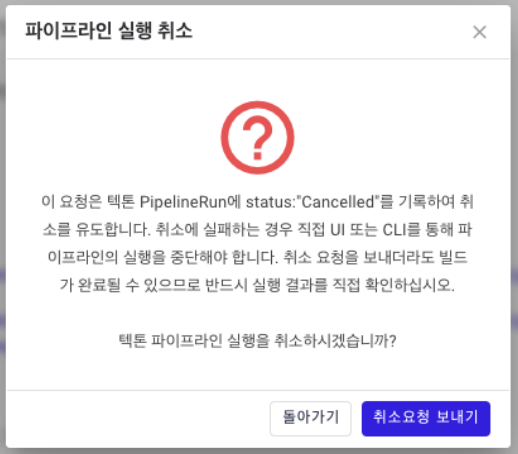518x454 pixels.
Task: Click the 돌아가기 button
Action: pos(310,418)
